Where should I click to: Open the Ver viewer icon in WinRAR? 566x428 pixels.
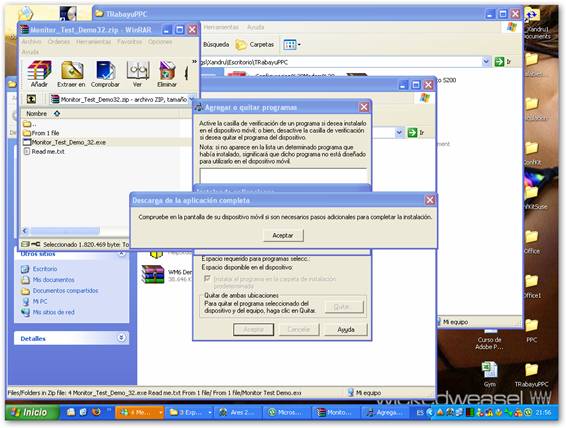[138, 74]
